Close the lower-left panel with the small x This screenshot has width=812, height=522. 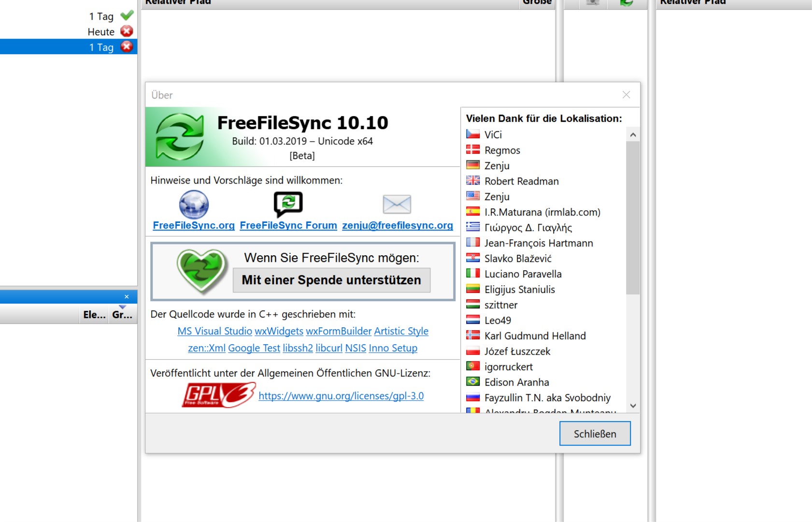coord(127,297)
